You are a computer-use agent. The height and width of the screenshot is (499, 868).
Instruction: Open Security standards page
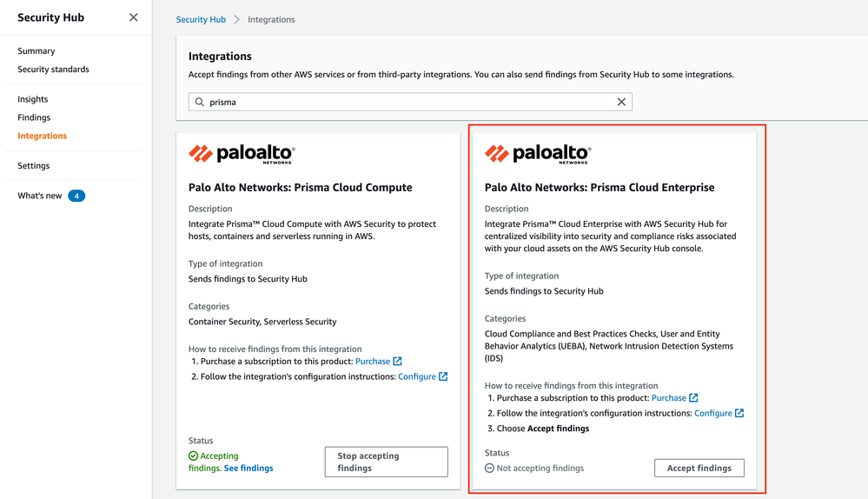point(53,70)
